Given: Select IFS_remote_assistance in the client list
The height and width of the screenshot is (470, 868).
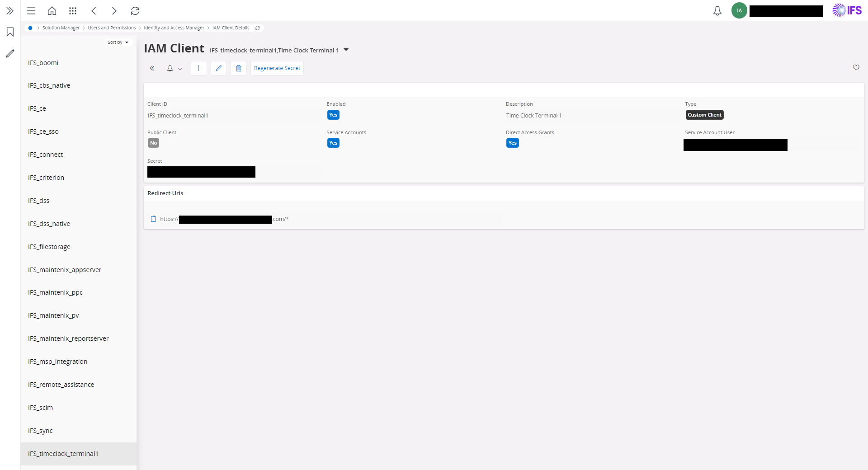Looking at the screenshot, I should [x=79, y=385].
